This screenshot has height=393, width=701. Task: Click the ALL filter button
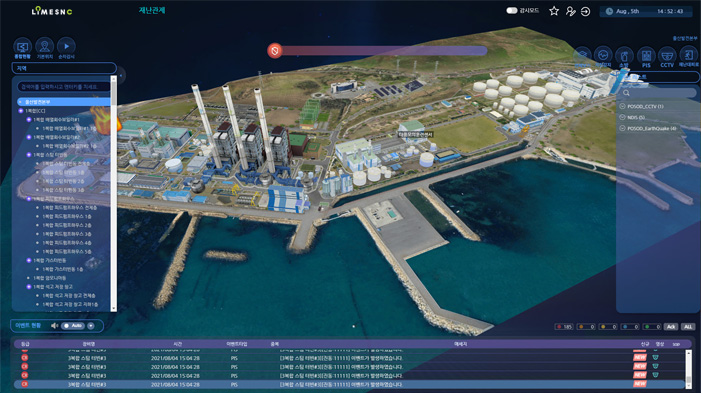(x=688, y=327)
